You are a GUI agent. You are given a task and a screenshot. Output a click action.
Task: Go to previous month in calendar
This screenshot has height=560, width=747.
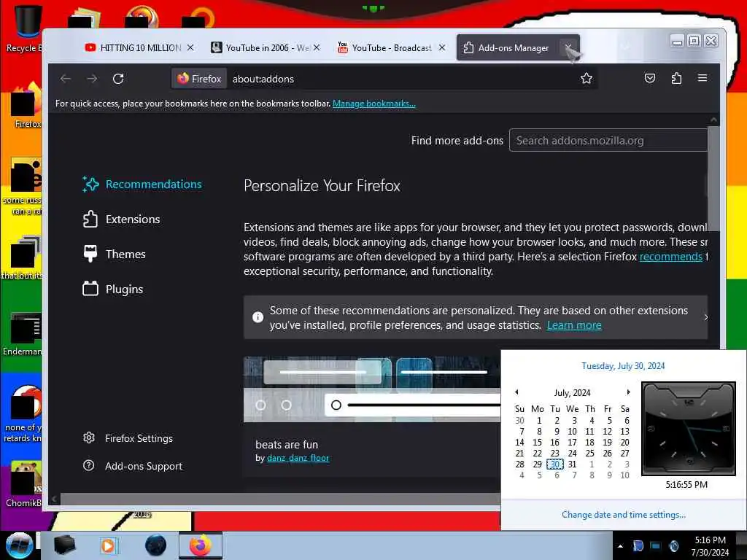pyautogui.click(x=516, y=392)
